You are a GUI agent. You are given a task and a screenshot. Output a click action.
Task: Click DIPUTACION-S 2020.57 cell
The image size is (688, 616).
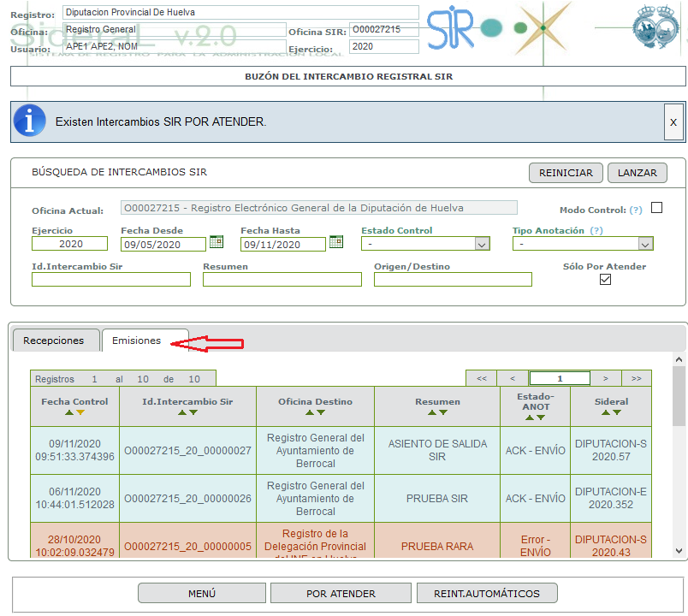click(611, 451)
